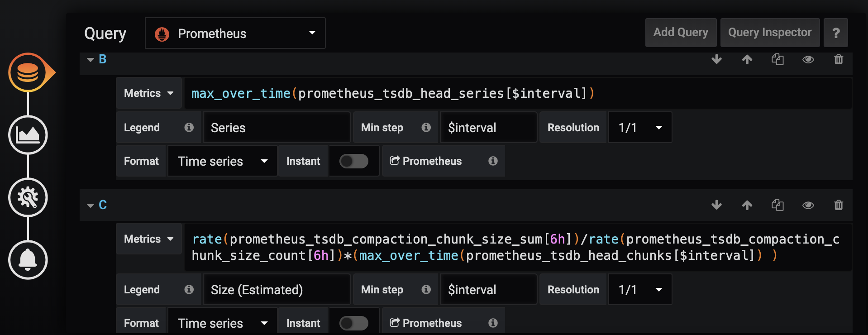Viewport: 868px width, 335px height.
Task: Open the Query Inspector
Action: click(770, 33)
